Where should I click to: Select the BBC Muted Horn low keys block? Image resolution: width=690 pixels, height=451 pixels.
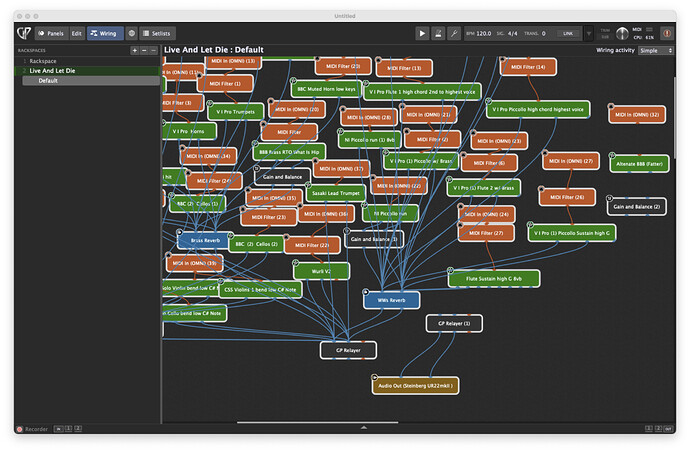tap(326, 89)
